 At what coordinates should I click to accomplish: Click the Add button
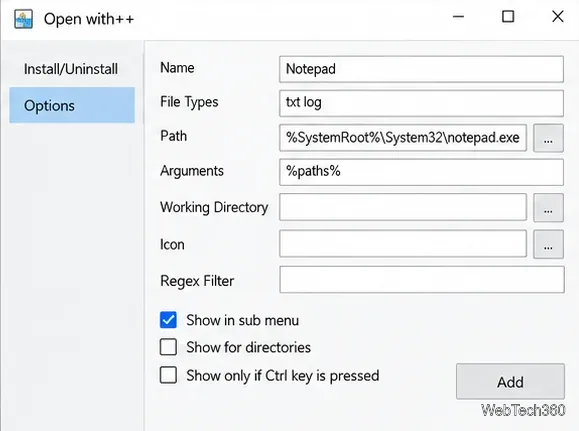510,382
